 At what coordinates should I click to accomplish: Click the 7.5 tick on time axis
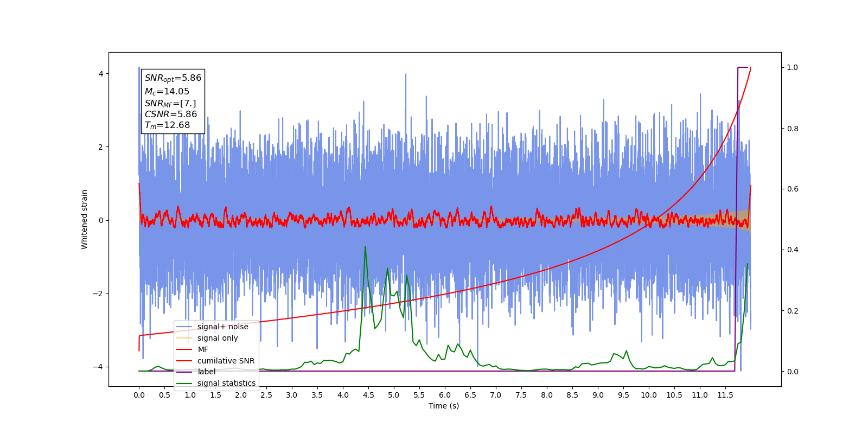(521, 395)
